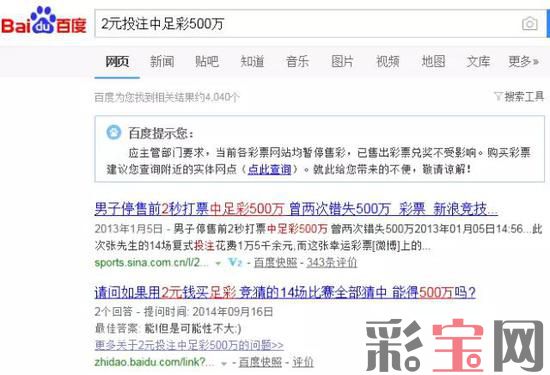550x375 pixels.
Task: Switch to the 地图 tab
Action: (x=433, y=62)
